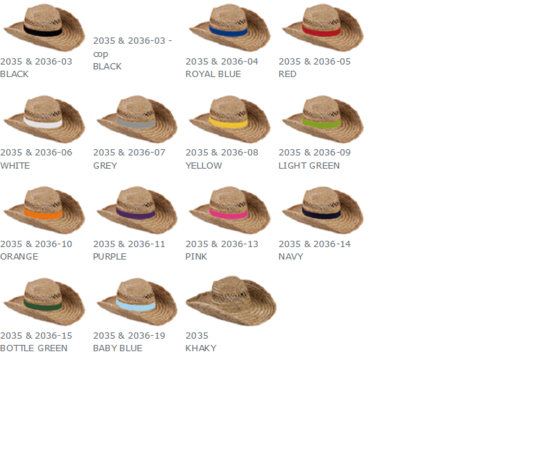
Task: Open the 2035 & 2036-09 LIGHT GREEN label
Action: pyautogui.click(x=315, y=159)
